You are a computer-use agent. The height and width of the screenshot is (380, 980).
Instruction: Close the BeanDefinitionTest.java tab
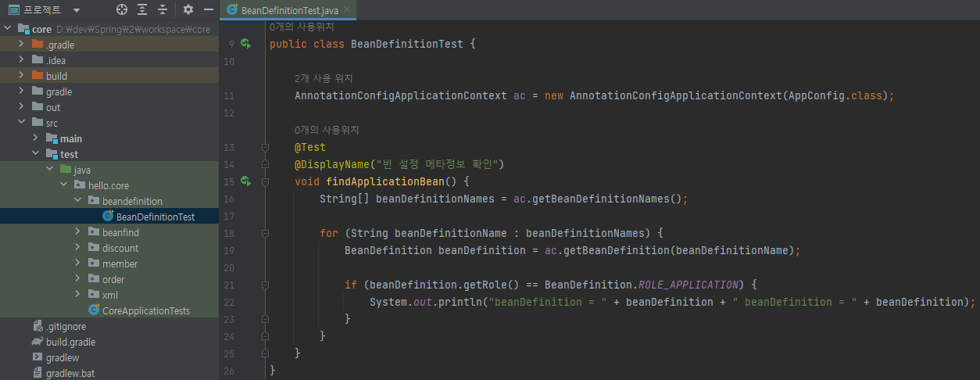tap(347, 10)
